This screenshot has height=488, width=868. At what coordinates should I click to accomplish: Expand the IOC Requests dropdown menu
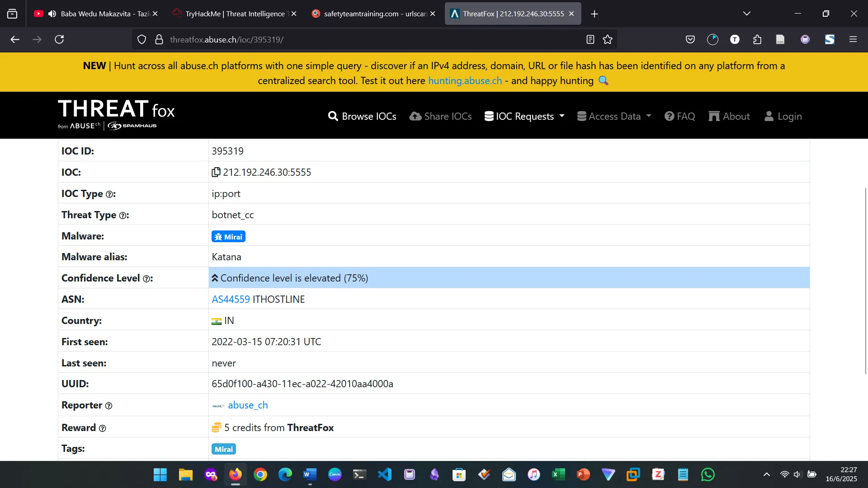524,116
